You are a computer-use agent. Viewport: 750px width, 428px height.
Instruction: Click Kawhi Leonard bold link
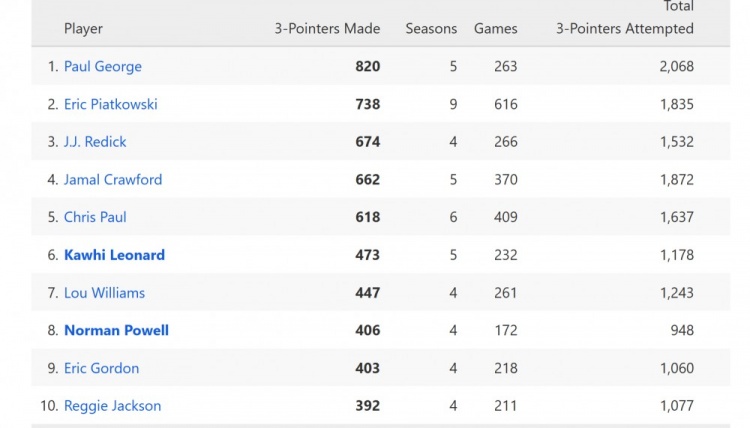(x=114, y=255)
